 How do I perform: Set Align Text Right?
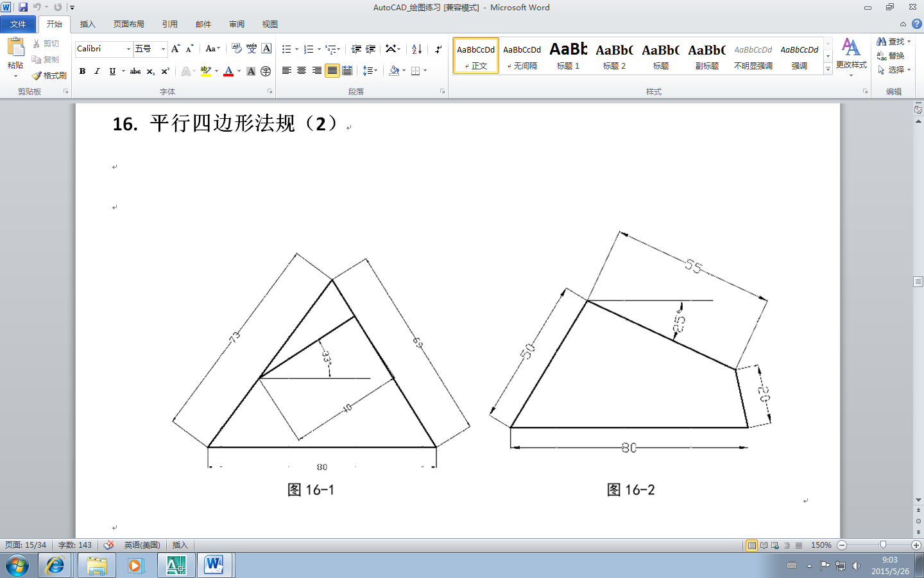click(317, 71)
